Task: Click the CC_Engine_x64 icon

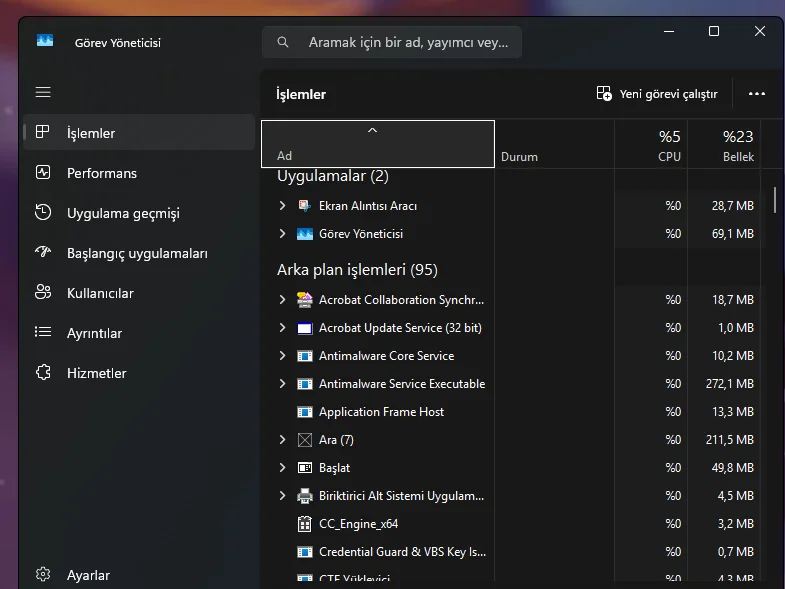Action: [304, 524]
